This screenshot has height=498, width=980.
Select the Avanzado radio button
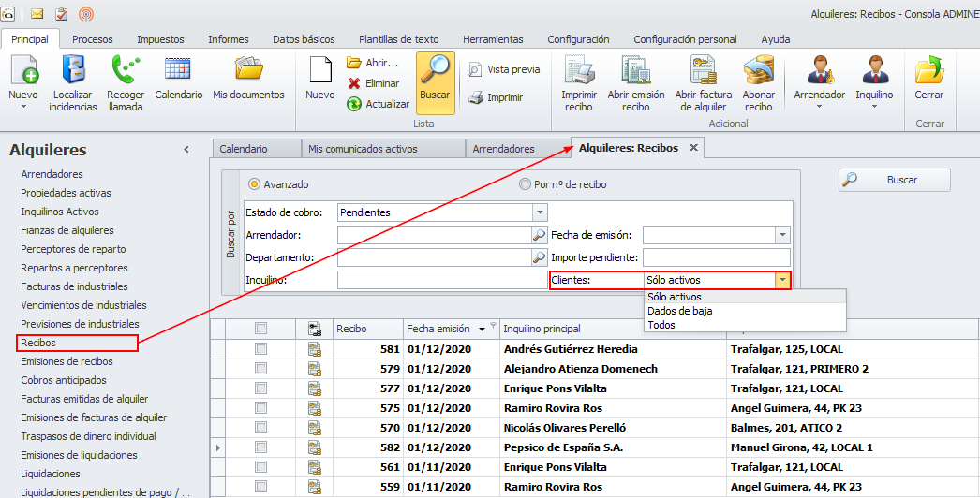[254, 184]
